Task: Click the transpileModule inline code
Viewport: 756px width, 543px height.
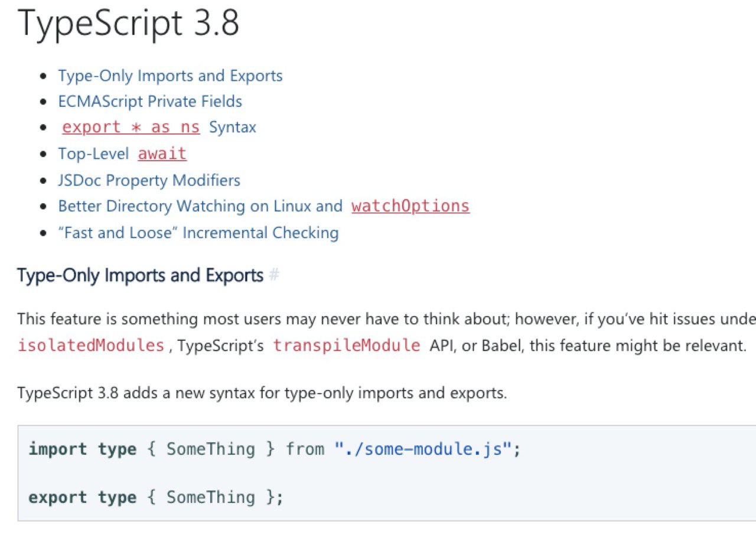Action: click(x=347, y=346)
